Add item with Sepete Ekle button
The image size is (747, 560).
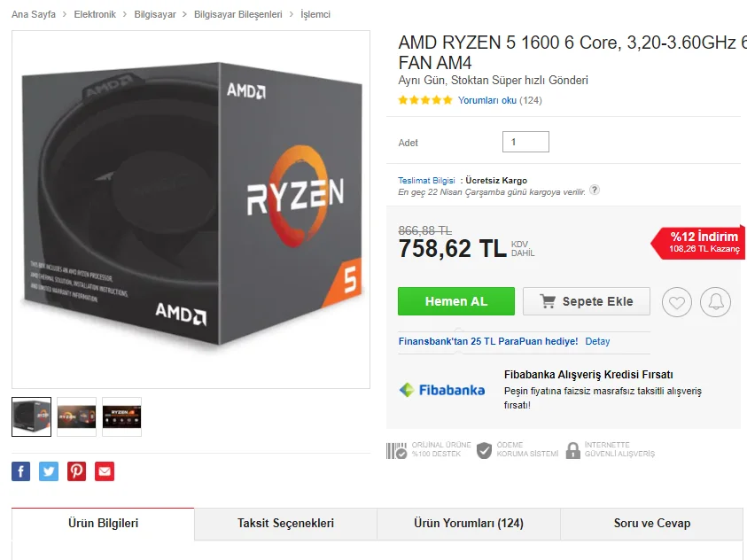coord(587,301)
